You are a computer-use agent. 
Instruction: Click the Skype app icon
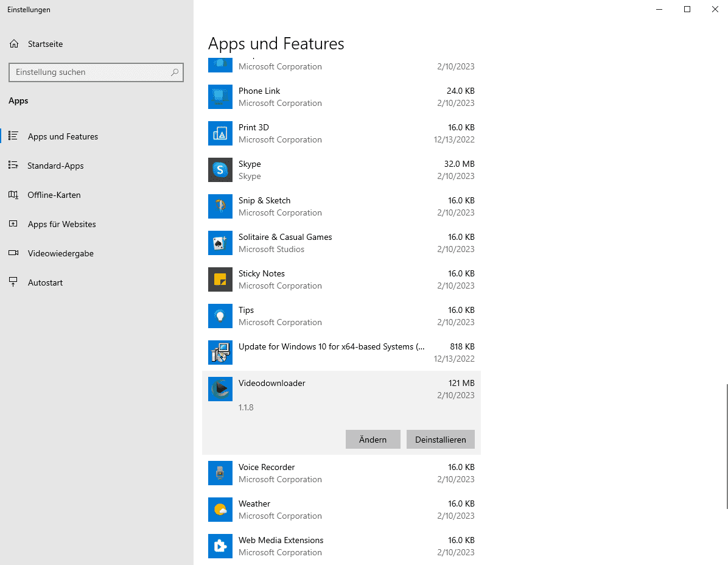pos(220,170)
